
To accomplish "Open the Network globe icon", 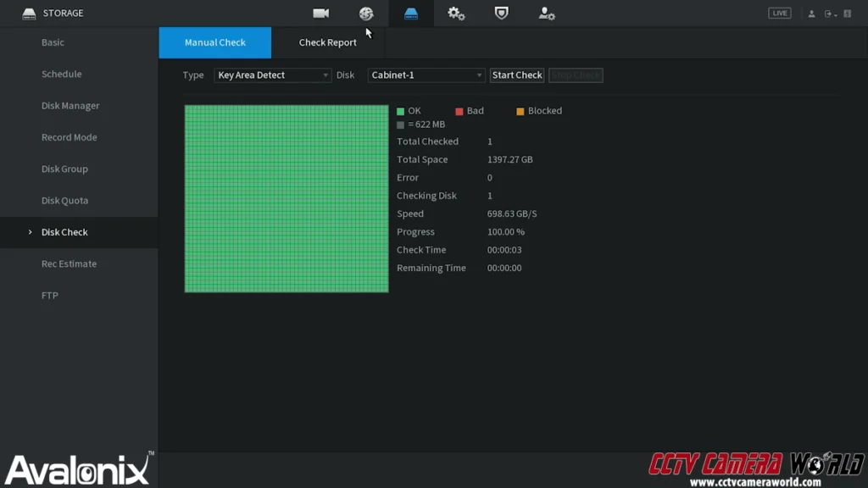I will [x=366, y=14].
